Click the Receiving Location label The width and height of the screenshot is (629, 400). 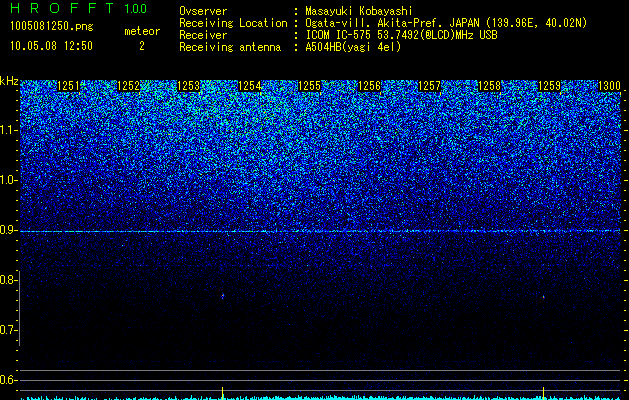point(233,23)
